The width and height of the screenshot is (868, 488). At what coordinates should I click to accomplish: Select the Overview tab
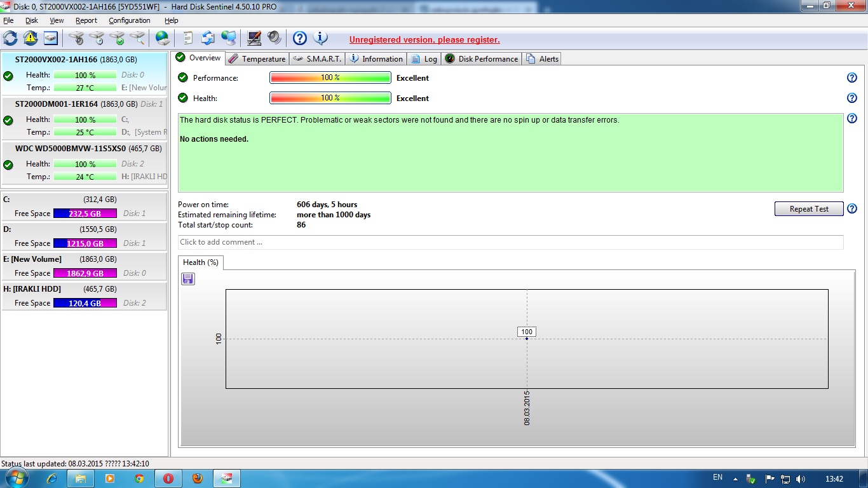click(x=198, y=58)
